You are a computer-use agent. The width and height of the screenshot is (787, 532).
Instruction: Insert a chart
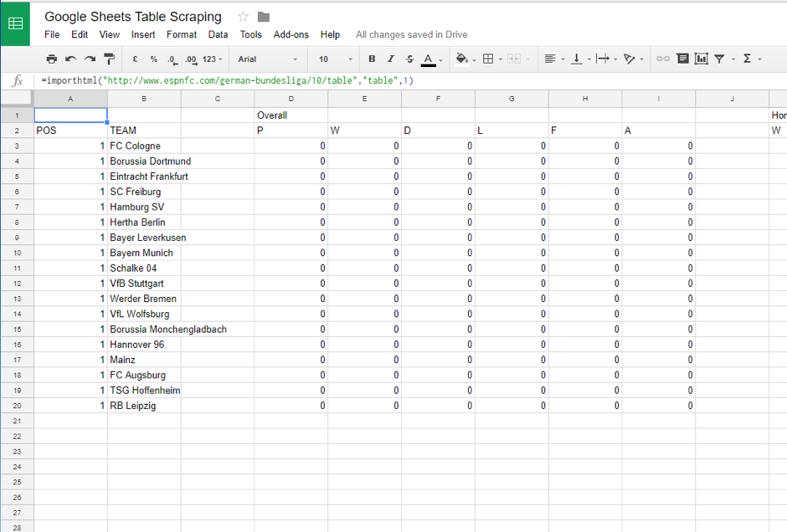coord(702,59)
